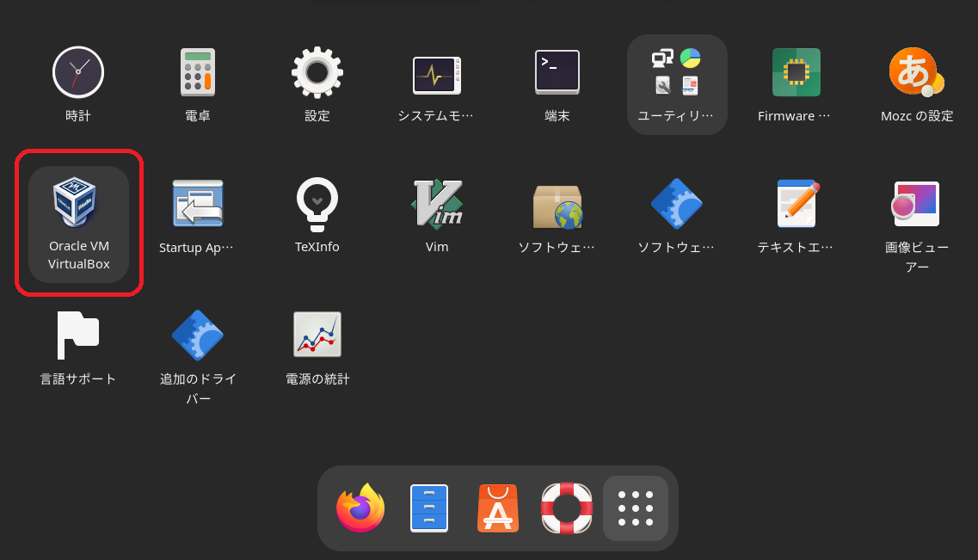
Task: Open Startup Applications app
Action: [198, 203]
